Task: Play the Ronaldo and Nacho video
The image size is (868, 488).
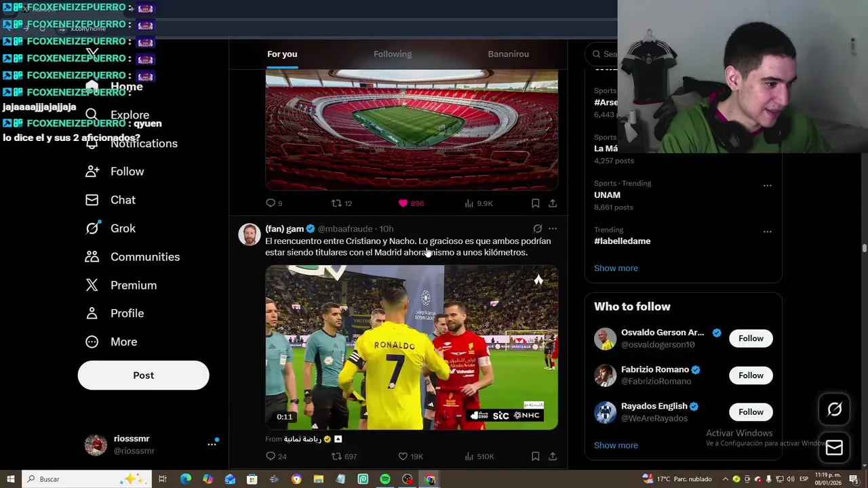Action: pos(412,348)
